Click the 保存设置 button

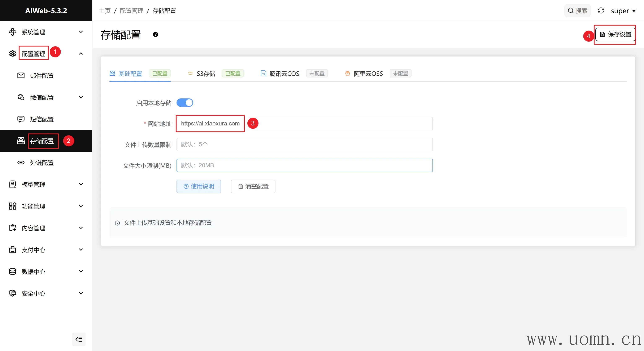[615, 35]
